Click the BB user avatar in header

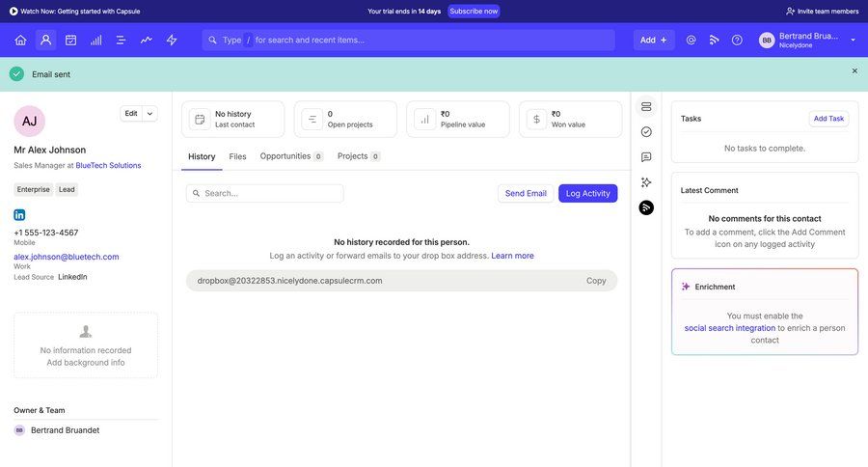coord(767,40)
